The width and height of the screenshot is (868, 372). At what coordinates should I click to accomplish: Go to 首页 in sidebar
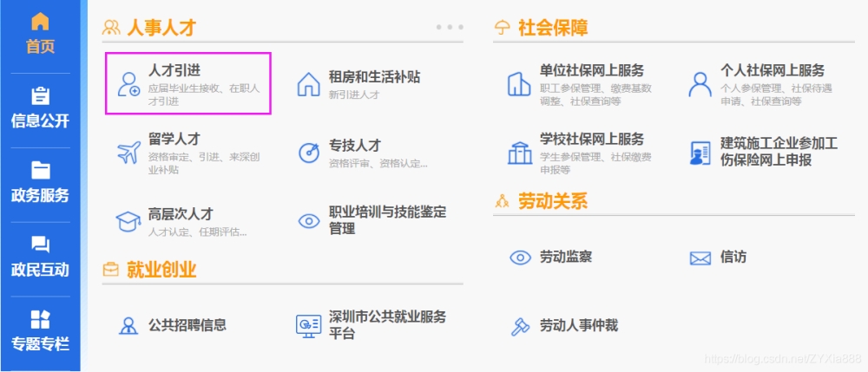coord(40,33)
